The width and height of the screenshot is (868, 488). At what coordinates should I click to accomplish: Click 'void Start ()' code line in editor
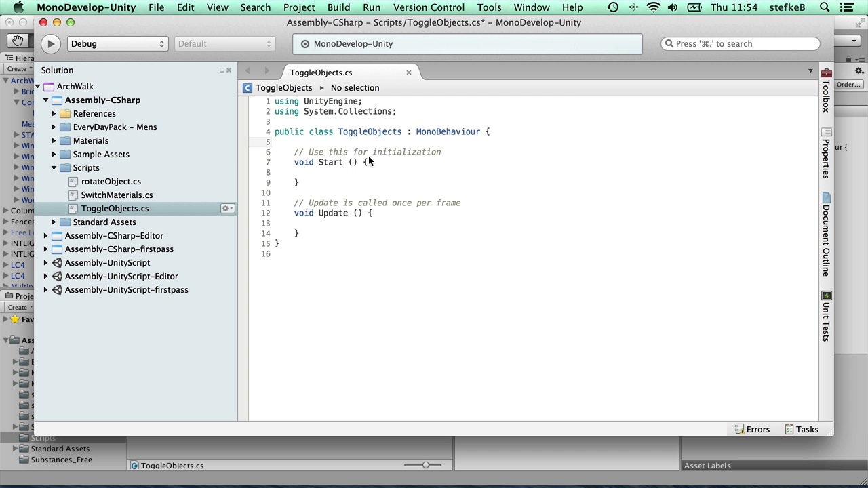tap(330, 163)
